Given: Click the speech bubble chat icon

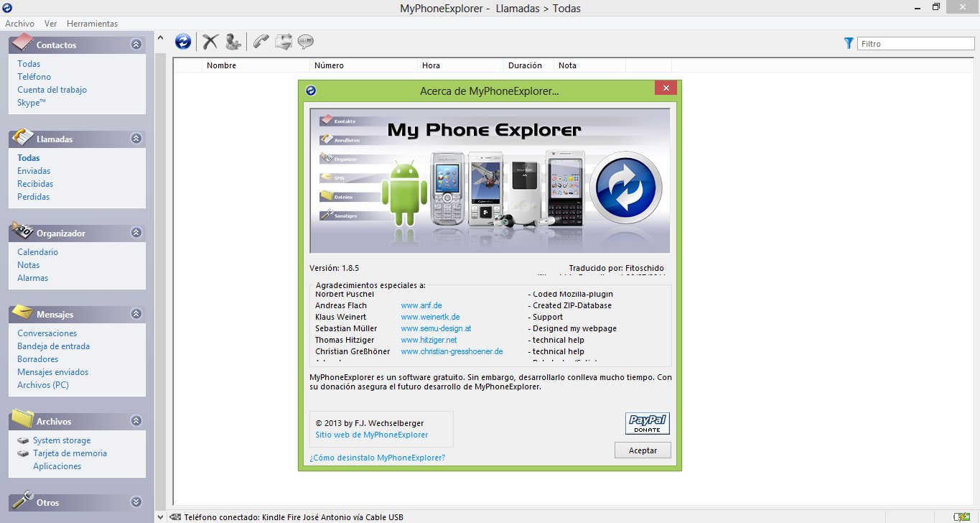Looking at the screenshot, I should (306, 42).
